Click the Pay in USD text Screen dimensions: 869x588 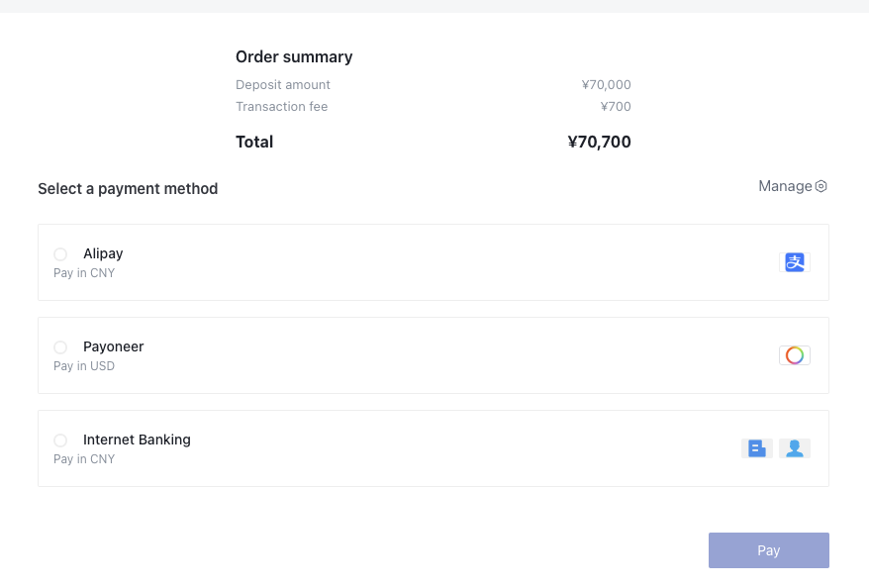[x=84, y=366]
